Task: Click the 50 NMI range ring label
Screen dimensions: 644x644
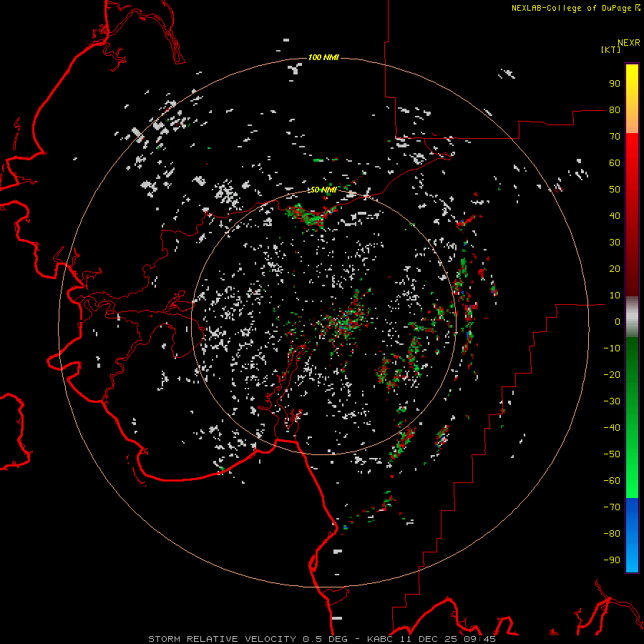Action: 323,190
